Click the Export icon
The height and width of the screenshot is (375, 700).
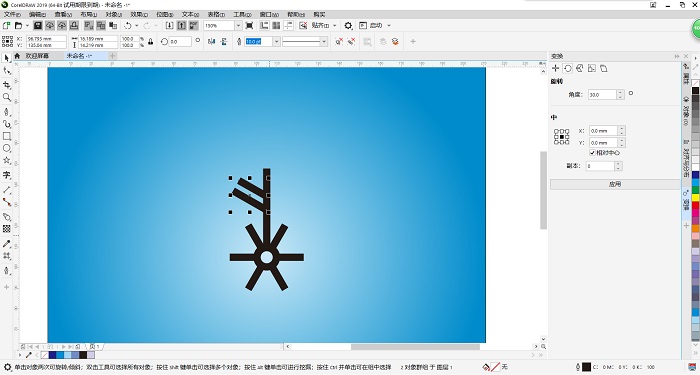pyautogui.click(x=181, y=25)
